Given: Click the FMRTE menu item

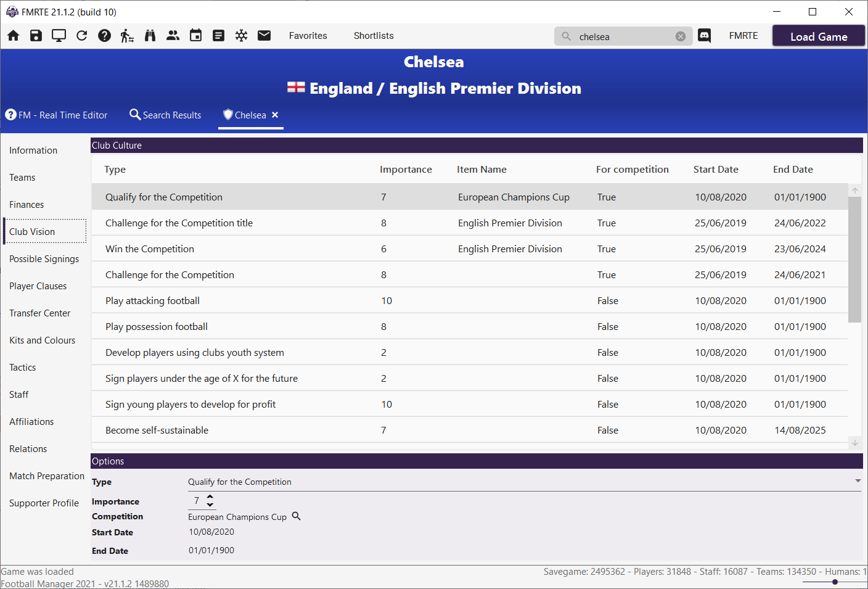Looking at the screenshot, I should 743,36.
